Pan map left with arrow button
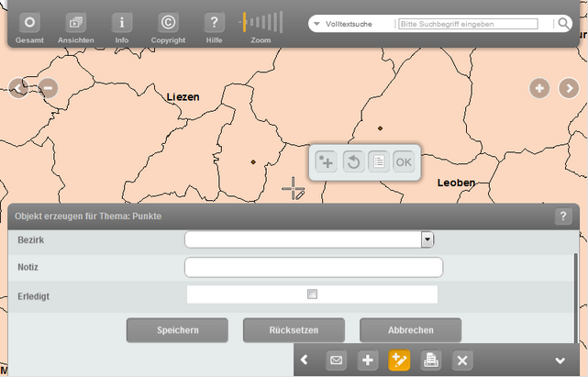588x377 pixels. pos(18,88)
